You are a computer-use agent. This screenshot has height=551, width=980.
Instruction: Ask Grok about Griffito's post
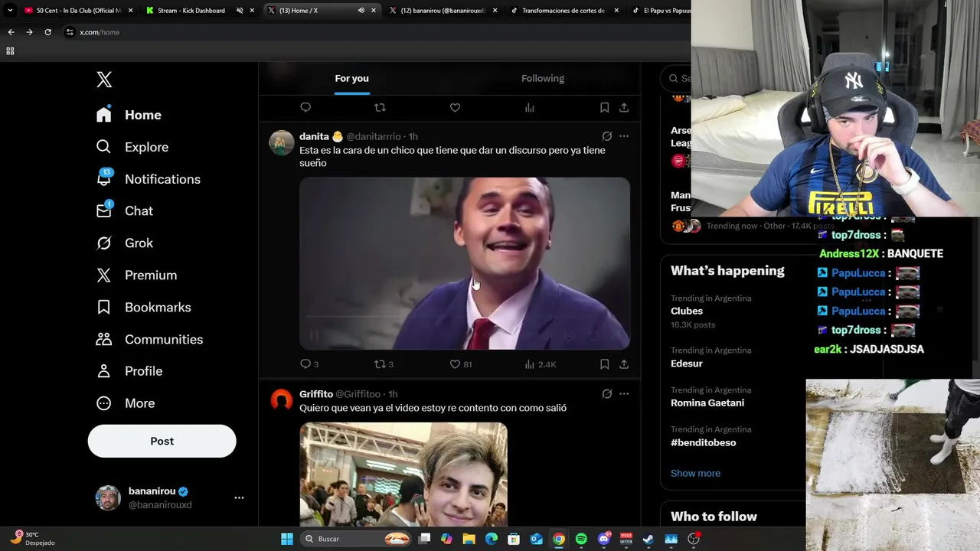tap(606, 394)
